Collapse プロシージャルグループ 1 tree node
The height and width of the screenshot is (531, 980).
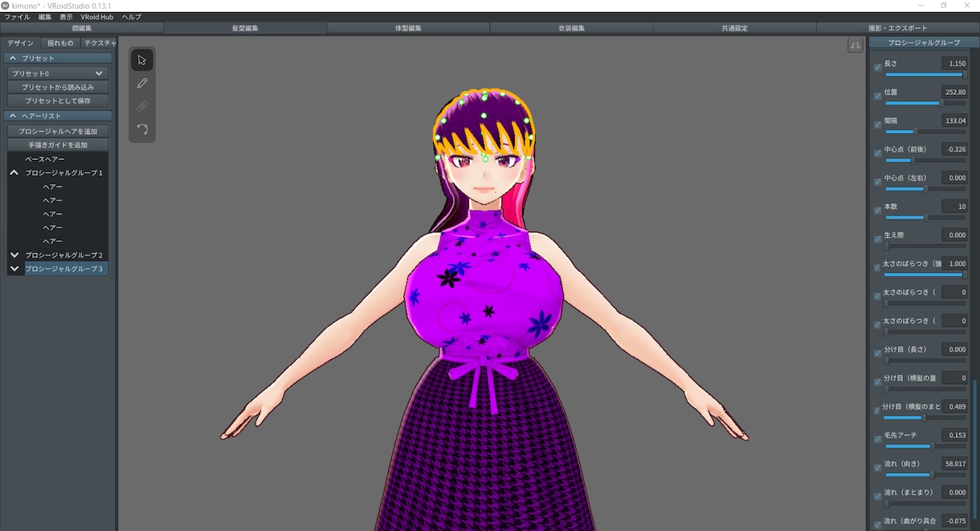coord(14,173)
